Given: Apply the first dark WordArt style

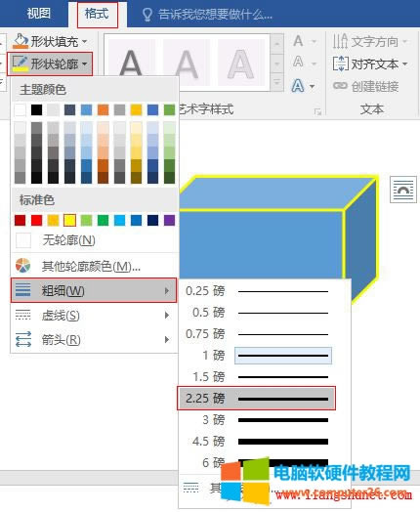Looking at the screenshot, I should (x=131, y=63).
